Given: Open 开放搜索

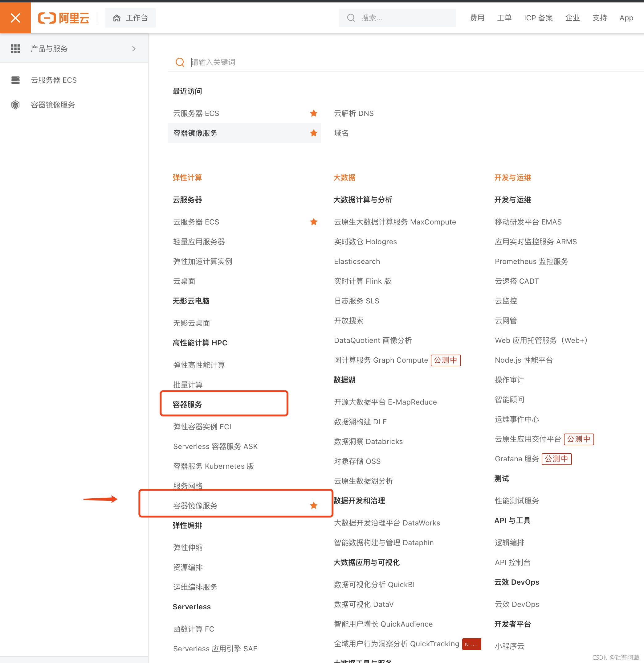Looking at the screenshot, I should [x=349, y=320].
